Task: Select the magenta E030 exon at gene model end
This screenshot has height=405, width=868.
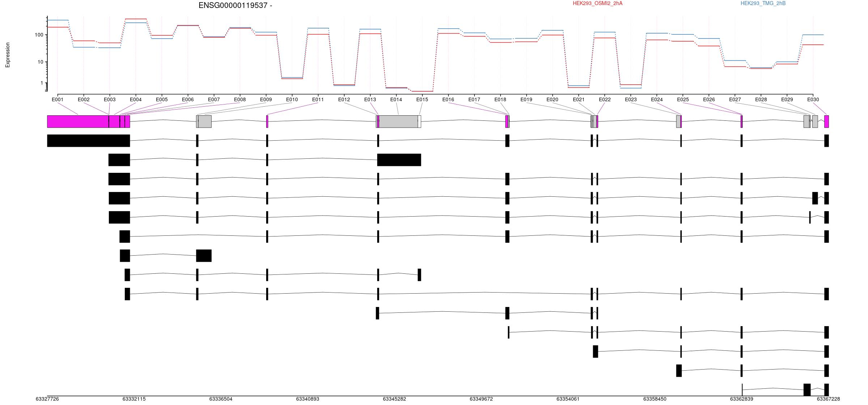Action: (826, 121)
